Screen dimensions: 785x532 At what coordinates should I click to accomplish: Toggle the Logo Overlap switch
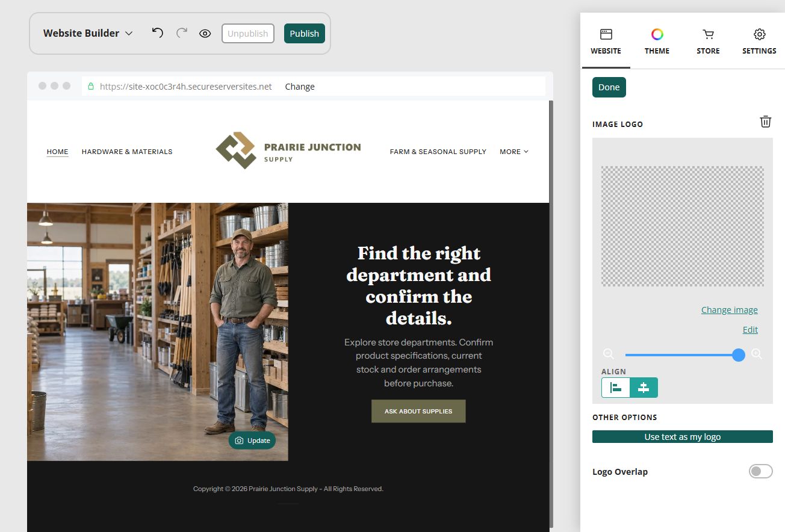pos(760,471)
